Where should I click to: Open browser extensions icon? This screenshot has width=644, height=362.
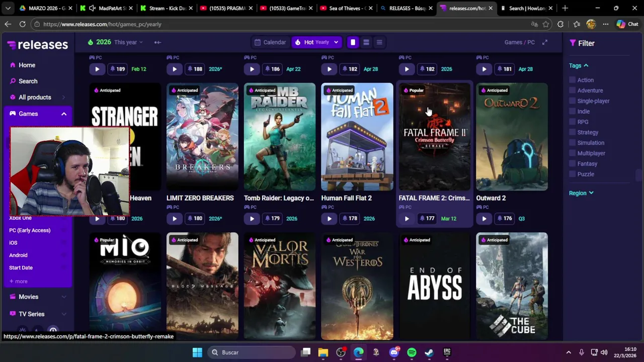[x=560, y=24]
